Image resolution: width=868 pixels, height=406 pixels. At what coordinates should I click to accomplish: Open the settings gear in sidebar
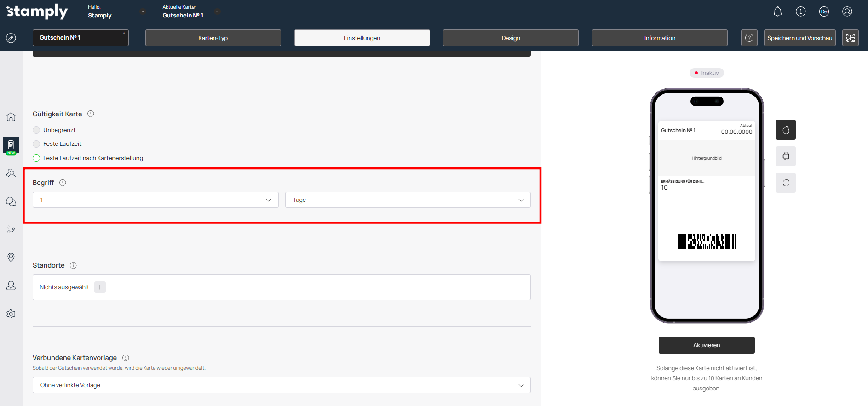pos(11,314)
